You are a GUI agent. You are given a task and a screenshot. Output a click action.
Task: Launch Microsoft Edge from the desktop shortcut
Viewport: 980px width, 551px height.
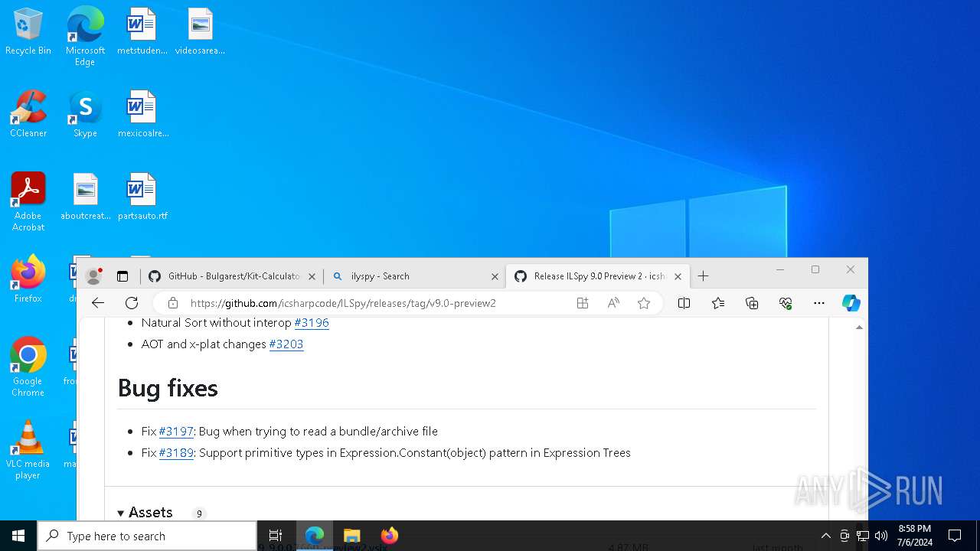click(85, 37)
